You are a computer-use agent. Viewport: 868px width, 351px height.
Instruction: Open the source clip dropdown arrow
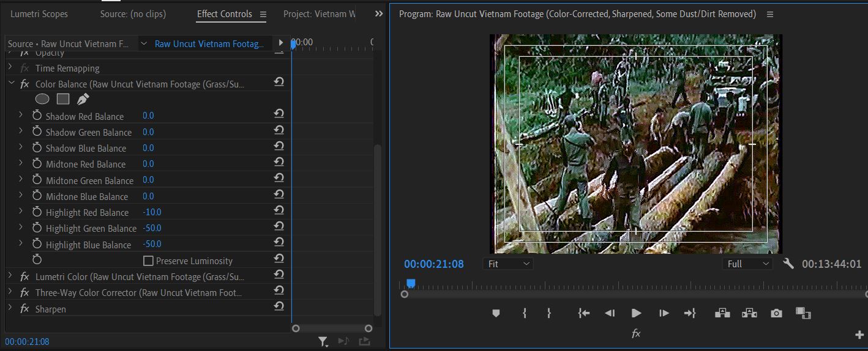pos(144,43)
